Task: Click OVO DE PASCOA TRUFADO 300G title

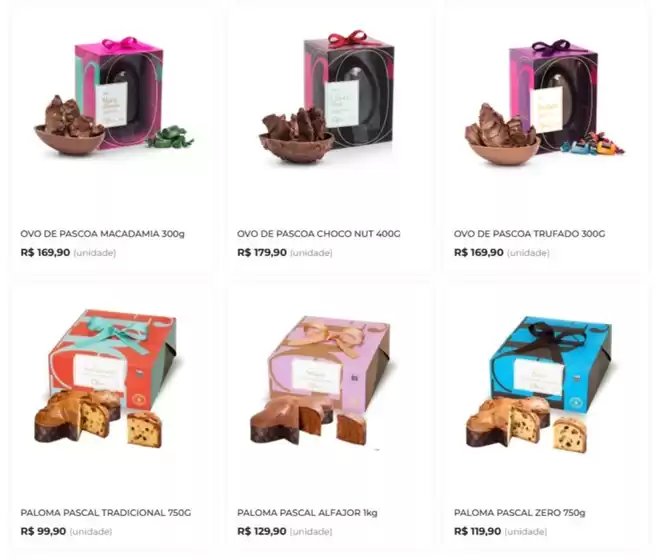Action: [x=529, y=234]
